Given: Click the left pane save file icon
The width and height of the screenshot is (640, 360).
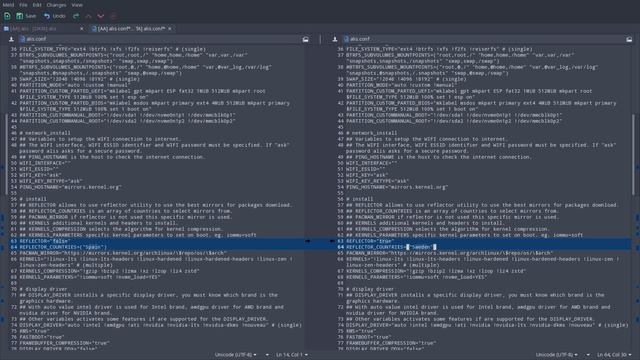Looking at the screenshot, I should [x=11, y=39].
